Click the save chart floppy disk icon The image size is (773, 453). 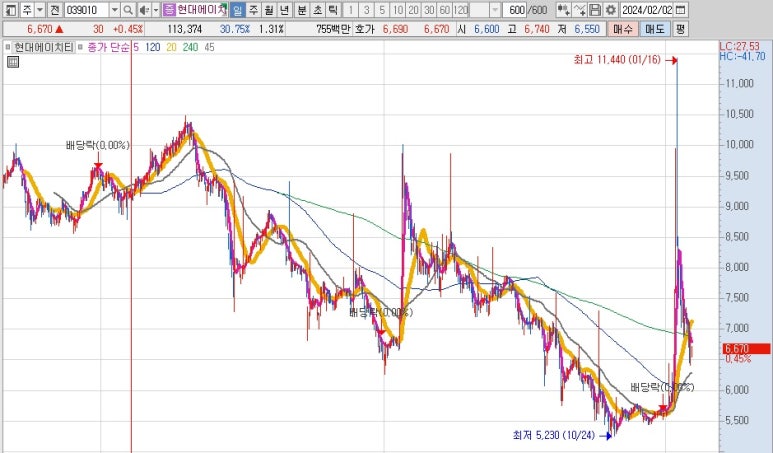tap(595, 10)
